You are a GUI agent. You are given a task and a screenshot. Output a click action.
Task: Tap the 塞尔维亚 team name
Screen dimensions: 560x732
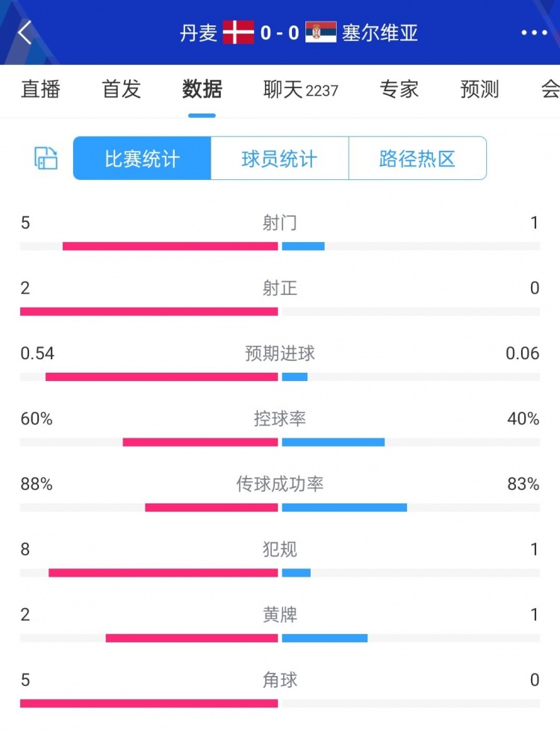click(380, 33)
